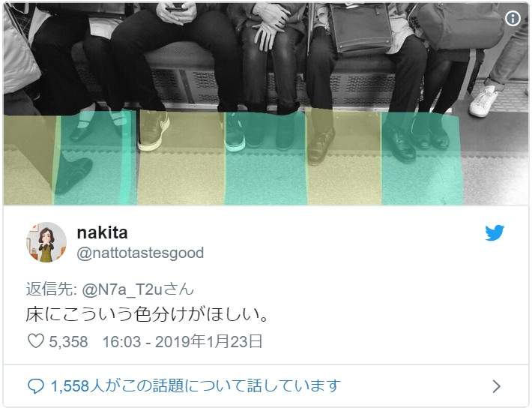Expand conversation with right chevron arrow
The height and width of the screenshot is (414, 532).
click(496, 386)
